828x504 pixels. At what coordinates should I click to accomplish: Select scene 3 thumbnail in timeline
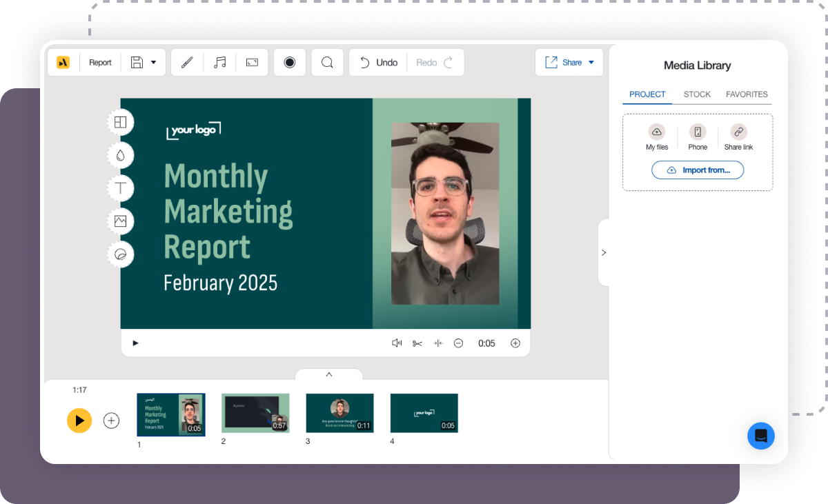pos(339,413)
